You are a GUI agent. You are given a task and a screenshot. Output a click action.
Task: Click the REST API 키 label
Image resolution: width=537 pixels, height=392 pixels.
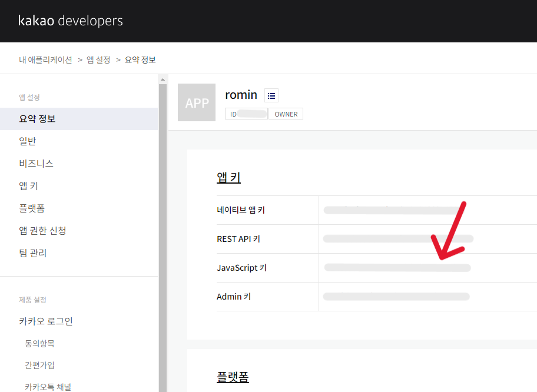pos(238,239)
